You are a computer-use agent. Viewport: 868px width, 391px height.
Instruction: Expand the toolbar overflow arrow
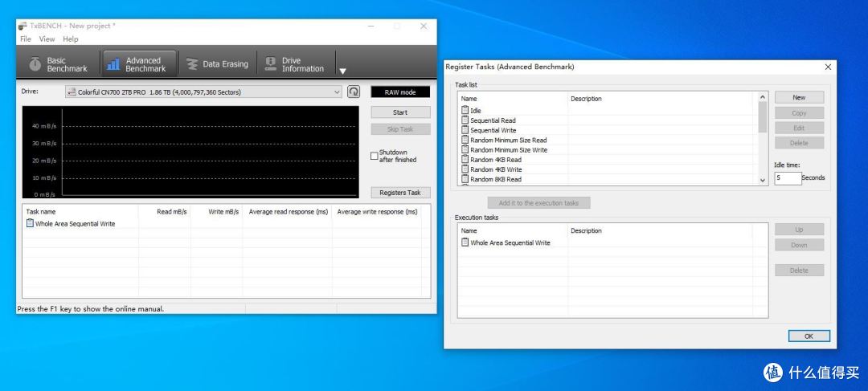[x=342, y=71]
